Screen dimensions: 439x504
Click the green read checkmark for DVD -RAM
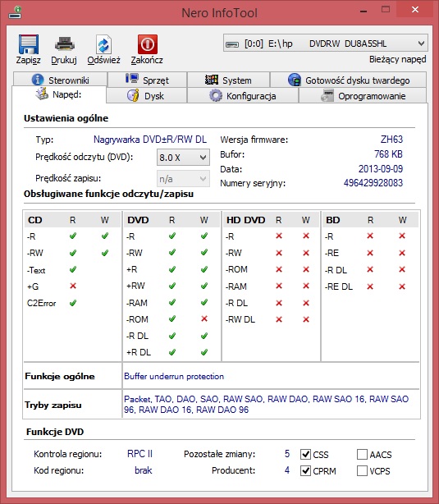(172, 302)
